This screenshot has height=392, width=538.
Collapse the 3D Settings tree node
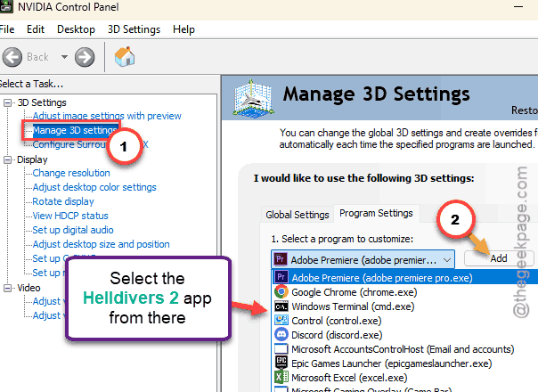coord(7,102)
